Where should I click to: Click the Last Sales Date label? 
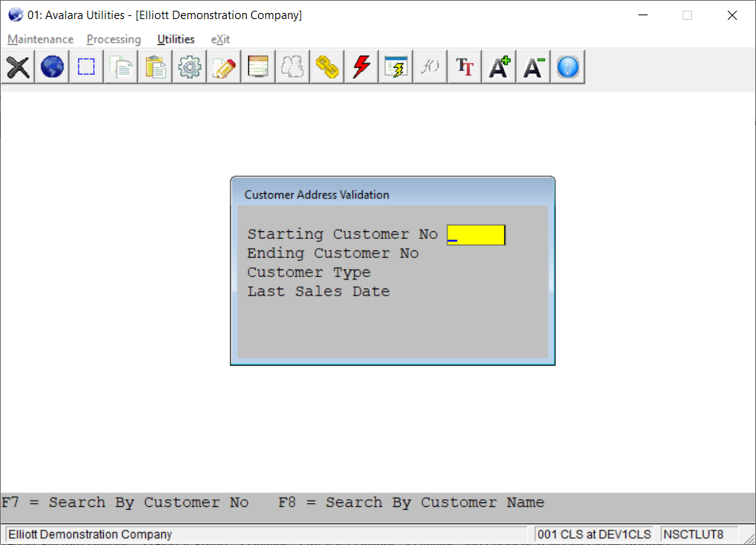pyautogui.click(x=318, y=292)
